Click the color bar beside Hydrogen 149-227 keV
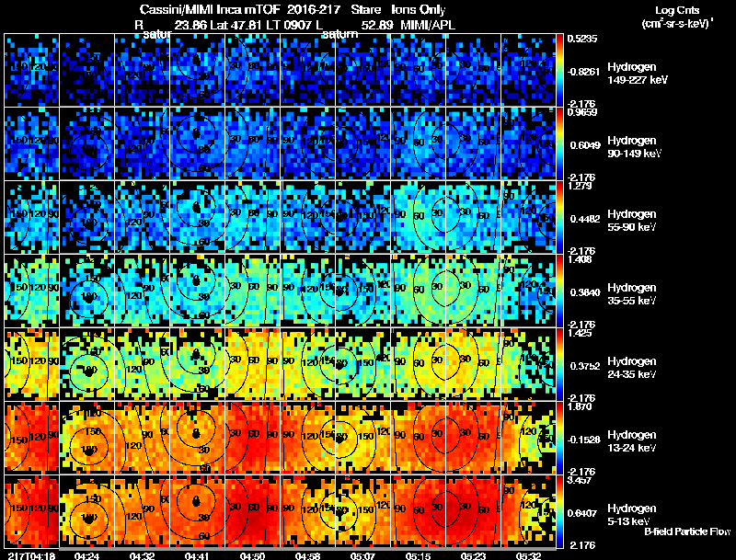Viewport: 736px width, 560px height. click(x=559, y=70)
